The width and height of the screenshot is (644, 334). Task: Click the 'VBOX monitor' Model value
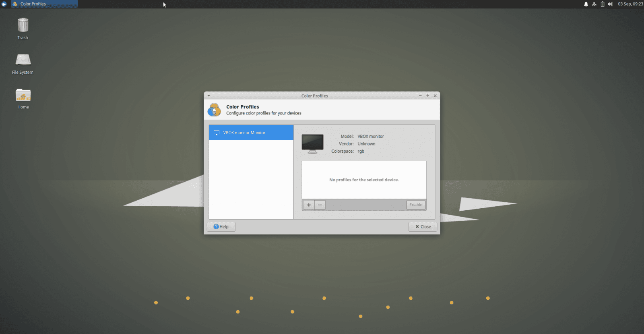point(371,137)
